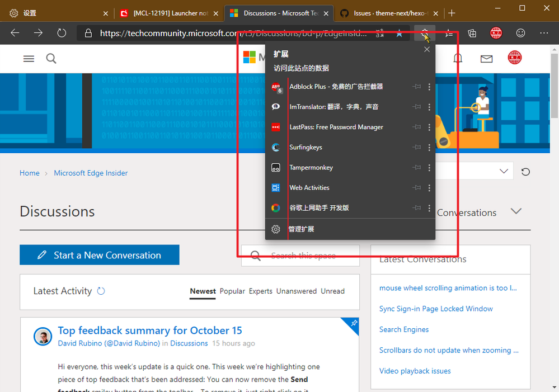Open Sync Sign-in Page Locked Window link

tap(436, 309)
